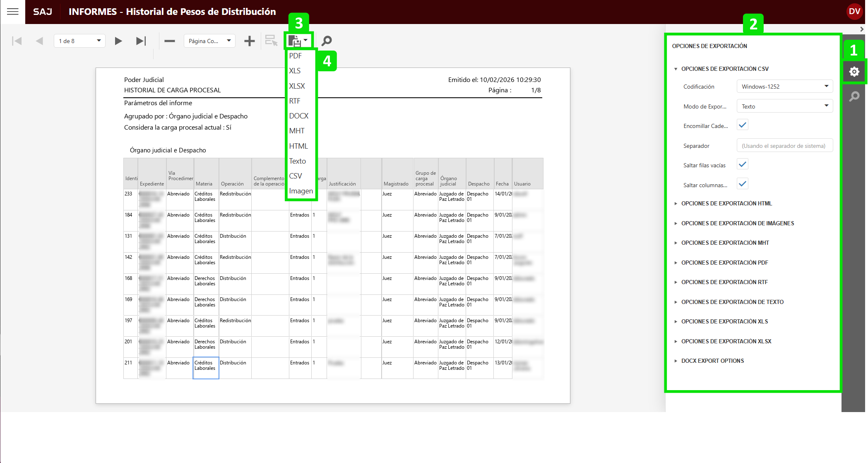Zoom in with the plus icon

pos(249,41)
